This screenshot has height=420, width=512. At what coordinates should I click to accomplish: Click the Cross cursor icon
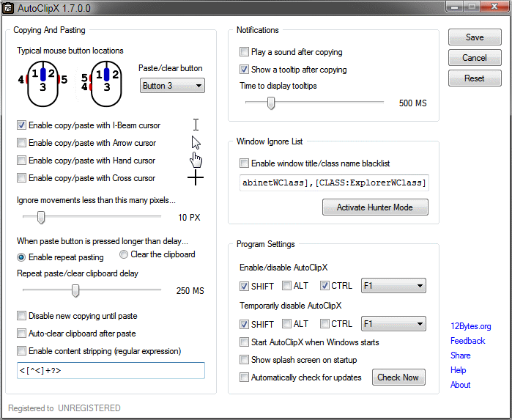196,178
